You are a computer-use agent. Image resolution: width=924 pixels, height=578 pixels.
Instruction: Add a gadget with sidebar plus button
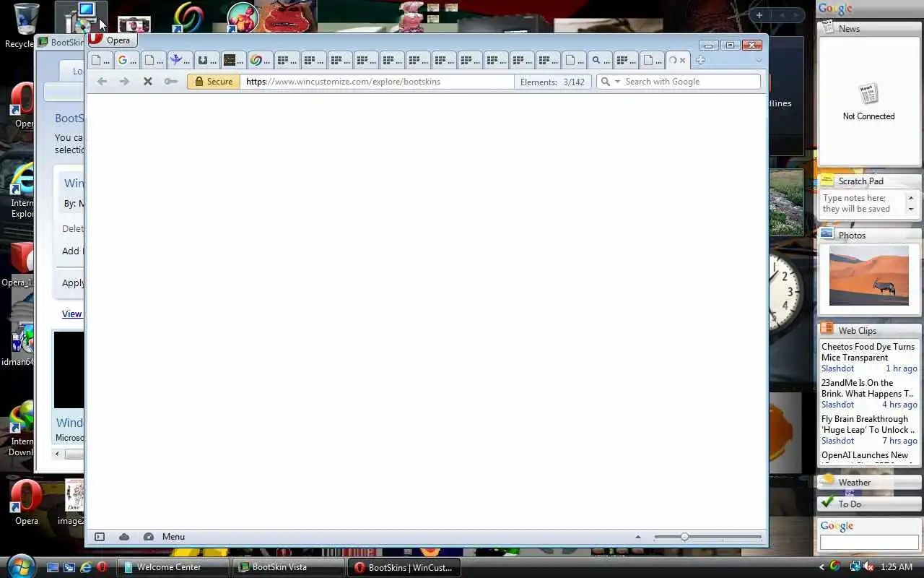[x=759, y=14]
